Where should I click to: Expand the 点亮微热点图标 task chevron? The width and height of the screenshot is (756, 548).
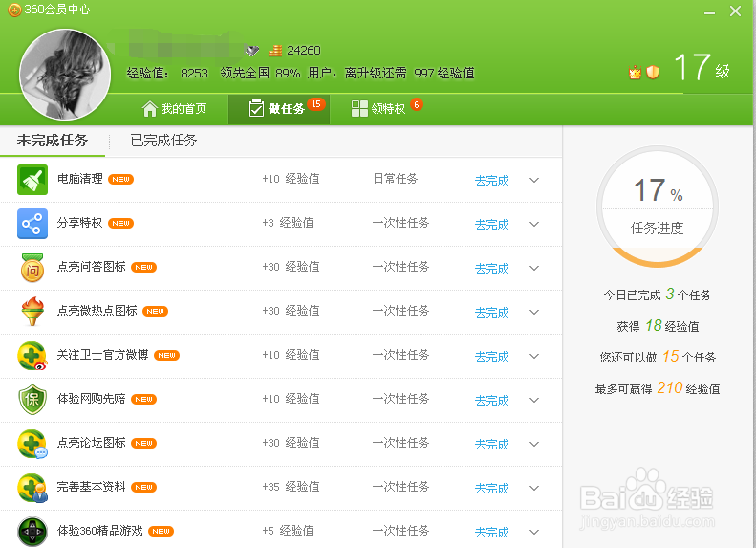(x=534, y=312)
